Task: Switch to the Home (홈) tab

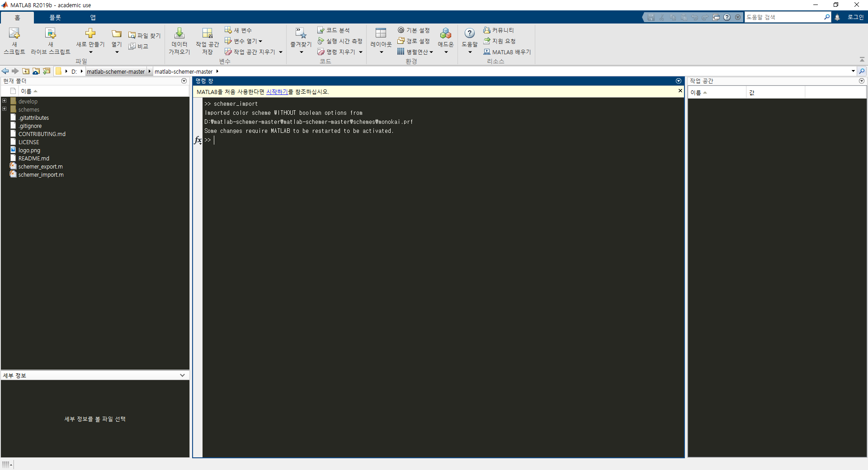Action: [17, 18]
